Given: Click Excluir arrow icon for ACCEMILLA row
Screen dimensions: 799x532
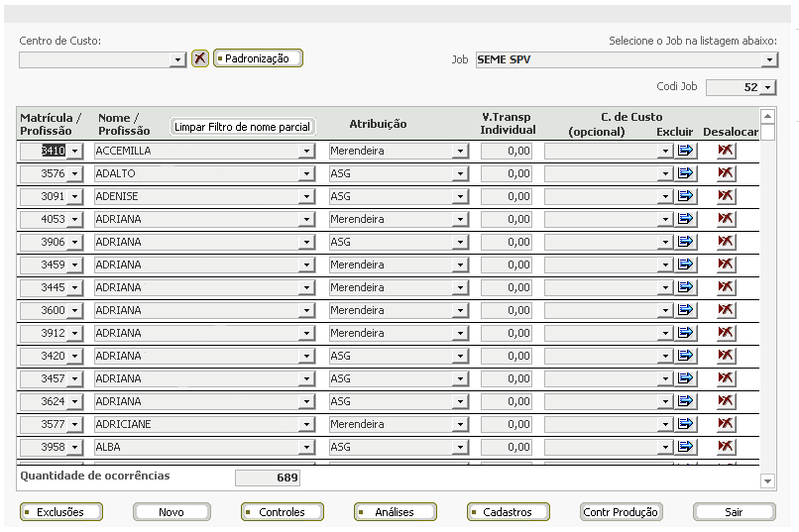Looking at the screenshot, I should [685, 151].
